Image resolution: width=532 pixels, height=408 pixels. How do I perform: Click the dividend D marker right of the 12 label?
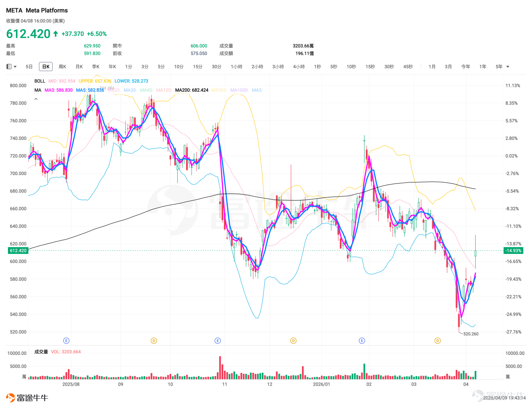coord(293,341)
